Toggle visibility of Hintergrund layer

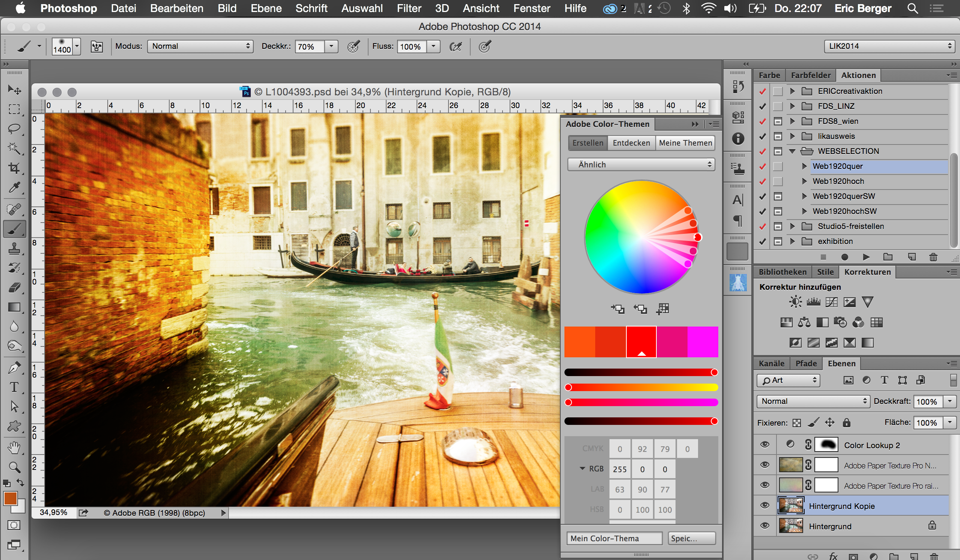pyautogui.click(x=764, y=526)
